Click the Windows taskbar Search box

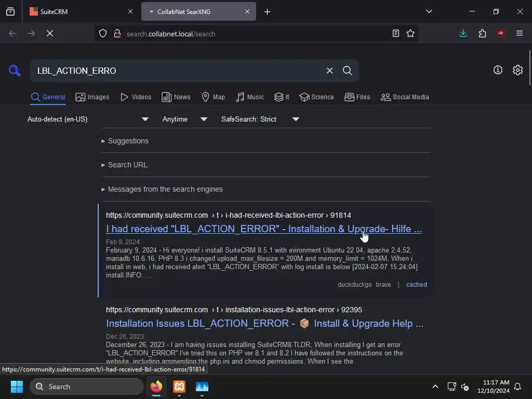click(87, 387)
